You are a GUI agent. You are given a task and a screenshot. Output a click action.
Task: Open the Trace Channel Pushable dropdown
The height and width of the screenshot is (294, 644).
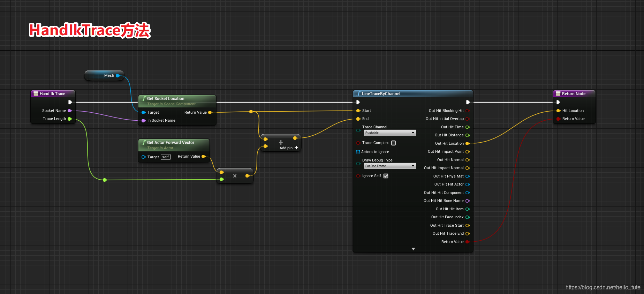(x=390, y=133)
